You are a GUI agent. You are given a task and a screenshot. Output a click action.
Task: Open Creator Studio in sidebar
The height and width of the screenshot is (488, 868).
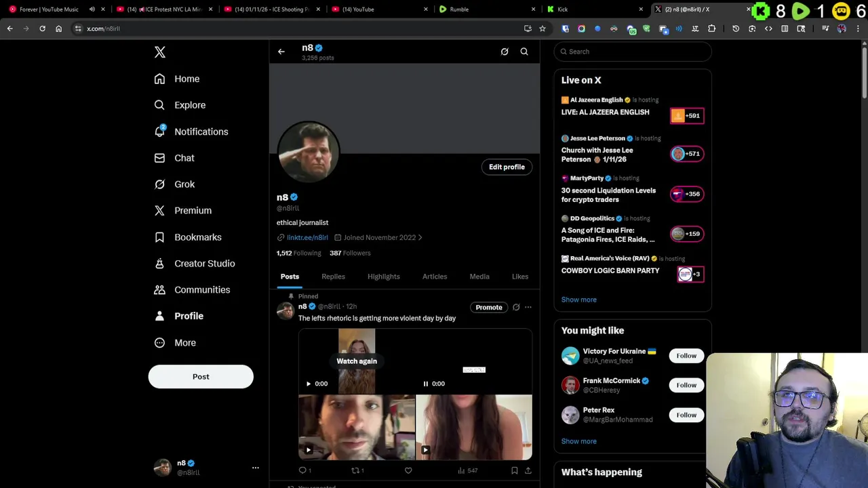pos(195,264)
